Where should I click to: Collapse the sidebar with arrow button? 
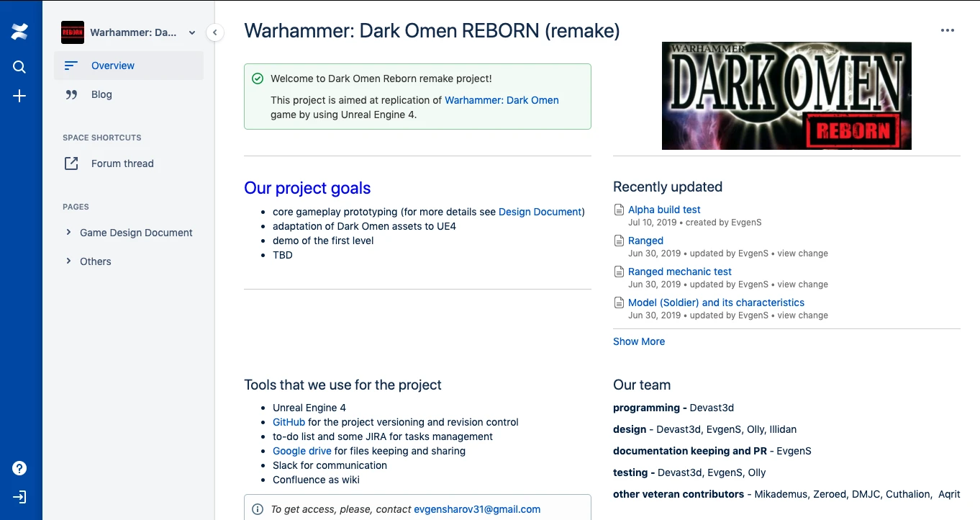pyautogui.click(x=214, y=32)
